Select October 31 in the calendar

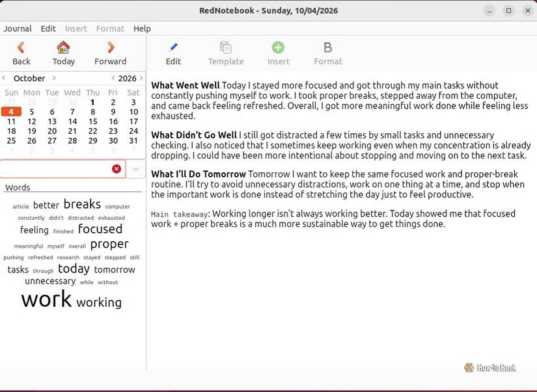pos(133,140)
